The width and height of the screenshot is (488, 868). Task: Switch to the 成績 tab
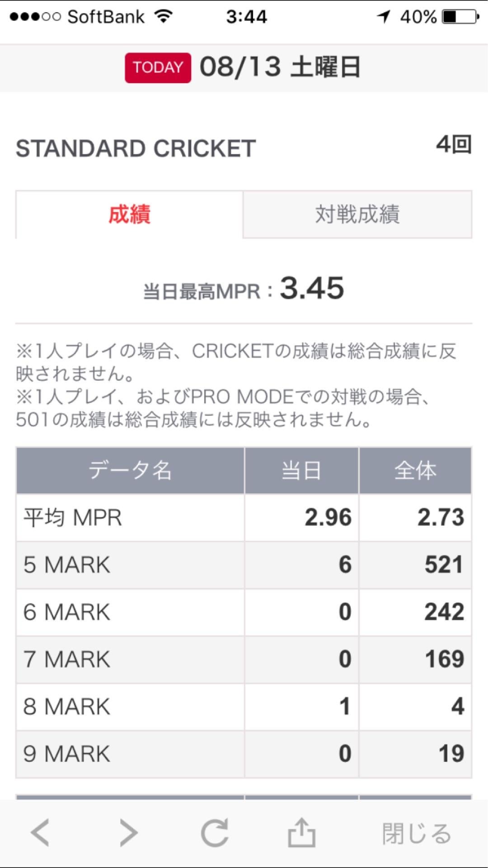coord(130,214)
